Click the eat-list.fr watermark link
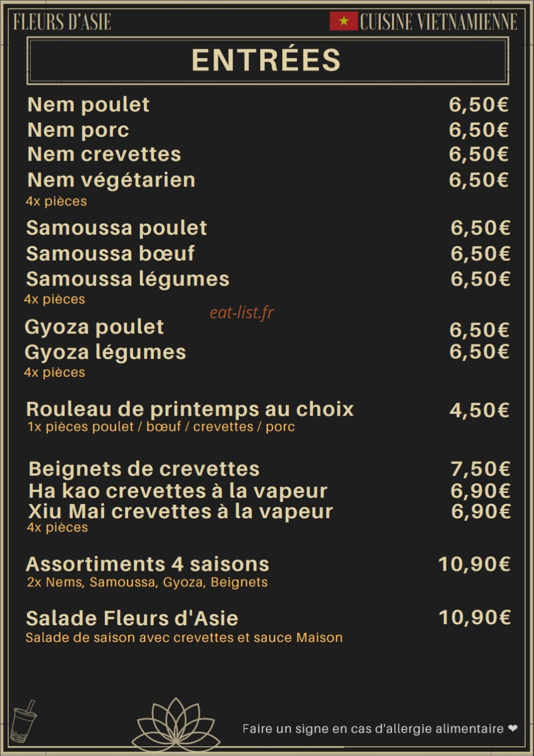 [x=242, y=312]
